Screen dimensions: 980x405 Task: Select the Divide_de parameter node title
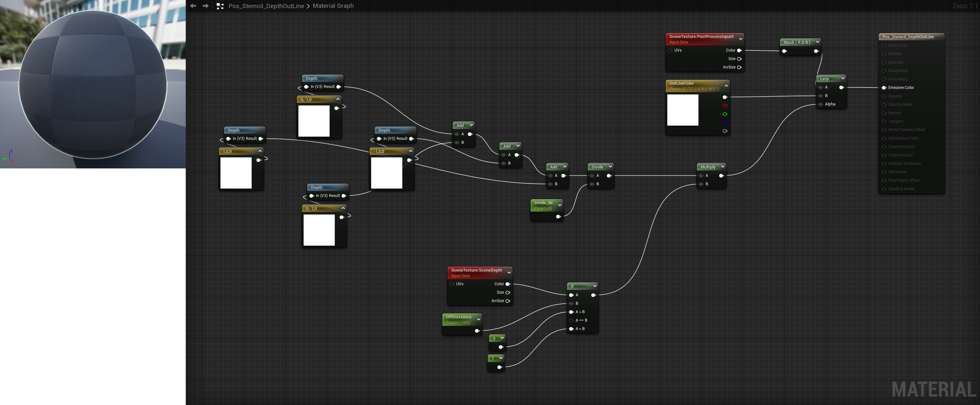pyautogui.click(x=543, y=203)
